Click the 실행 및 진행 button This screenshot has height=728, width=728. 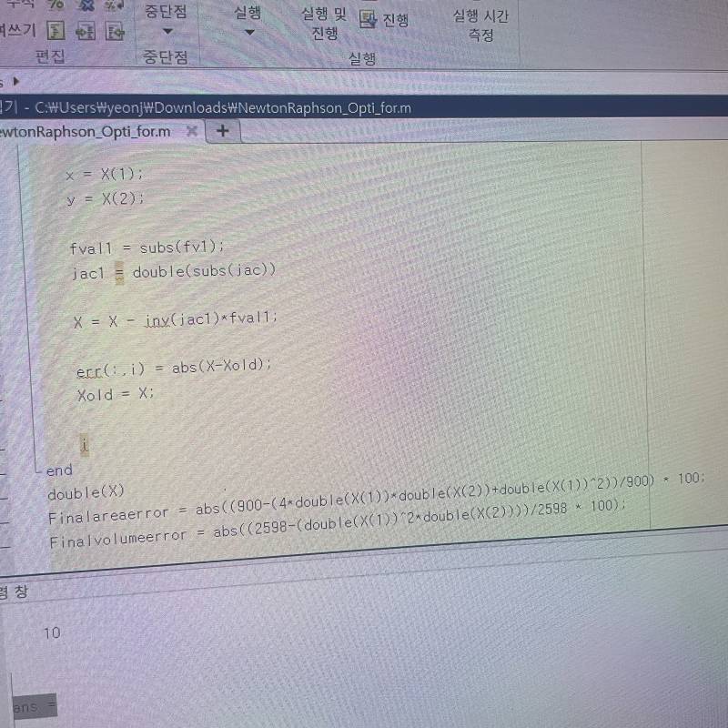(x=324, y=24)
